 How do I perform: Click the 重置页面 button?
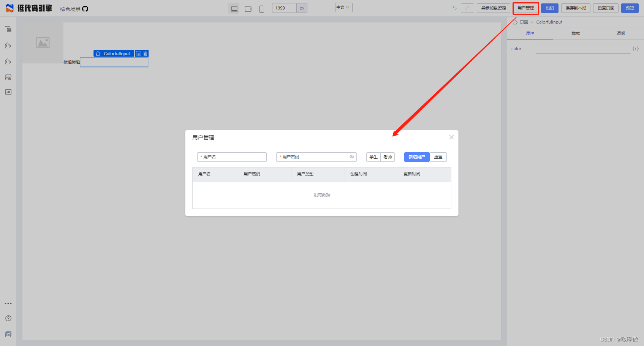[x=606, y=8]
